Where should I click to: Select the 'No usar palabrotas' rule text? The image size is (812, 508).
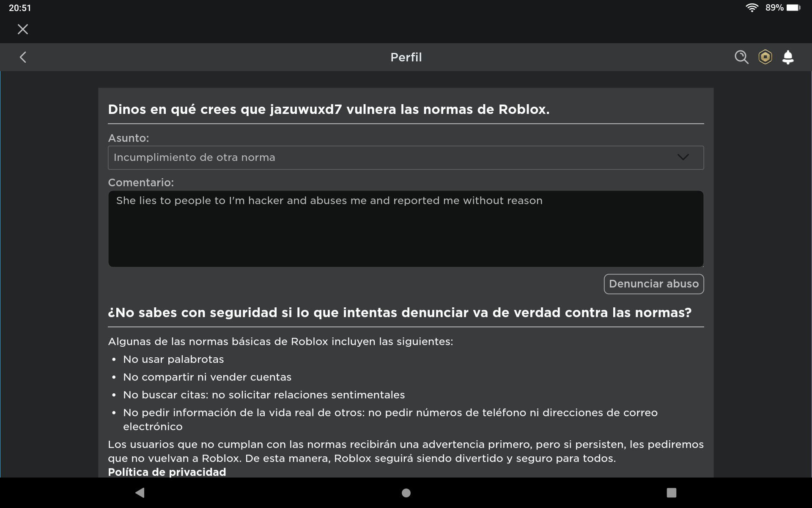coord(173,359)
